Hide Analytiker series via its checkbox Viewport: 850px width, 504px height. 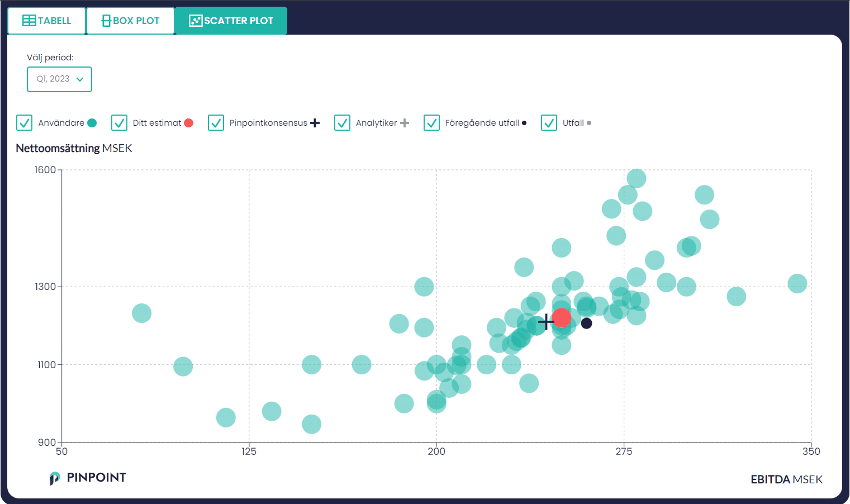pyautogui.click(x=342, y=123)
